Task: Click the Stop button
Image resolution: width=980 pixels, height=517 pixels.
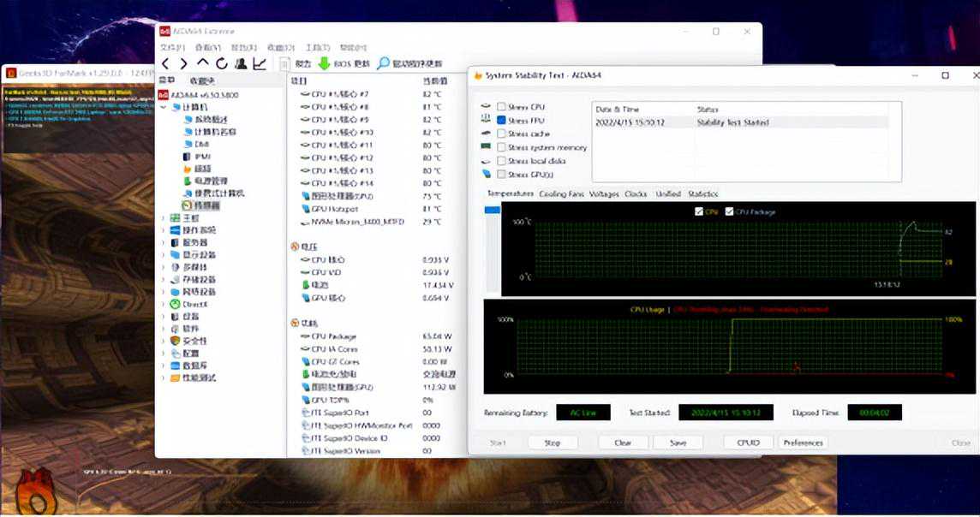Action: click(x=553, y=443)
